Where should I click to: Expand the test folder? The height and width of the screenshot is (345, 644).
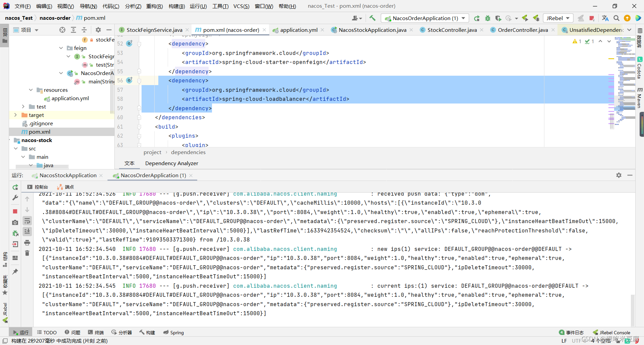coord(23,107)
